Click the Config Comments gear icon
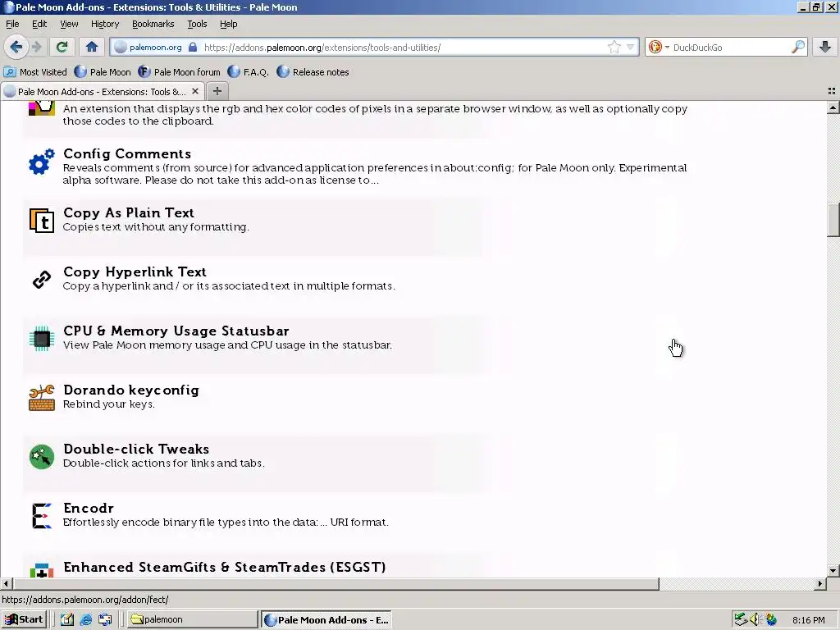 42,162
